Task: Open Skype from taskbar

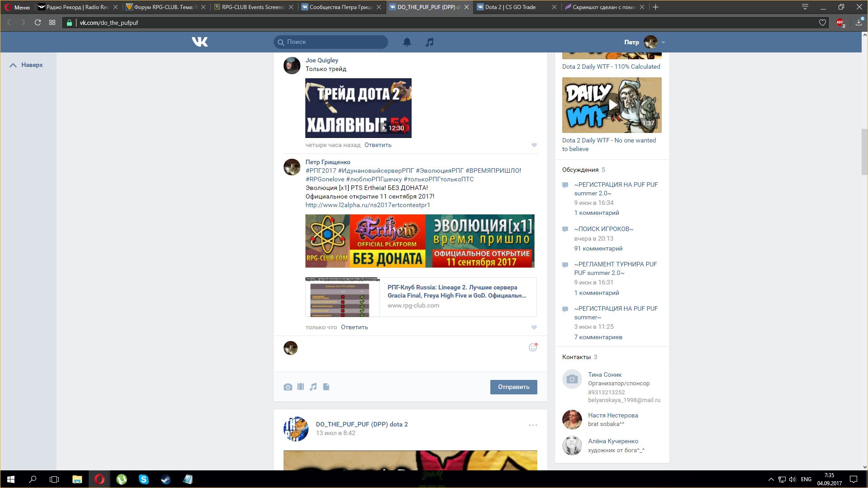Action: [x=144, y=479]
